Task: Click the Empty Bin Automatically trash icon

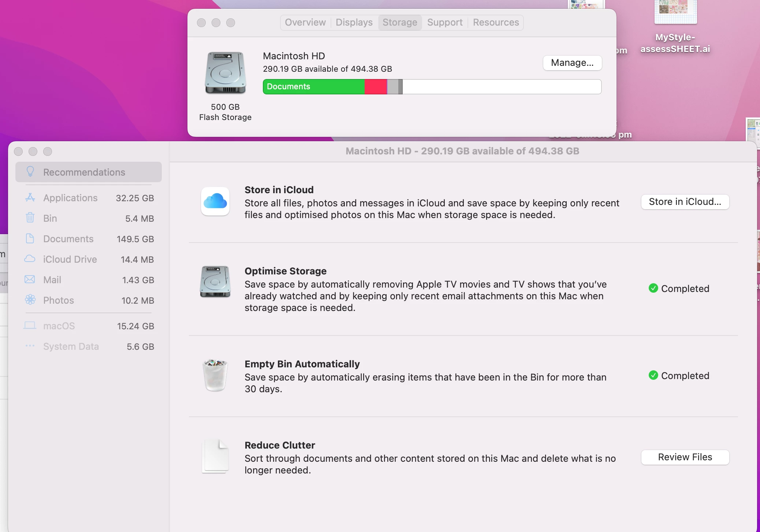Action: click(215, 375)
